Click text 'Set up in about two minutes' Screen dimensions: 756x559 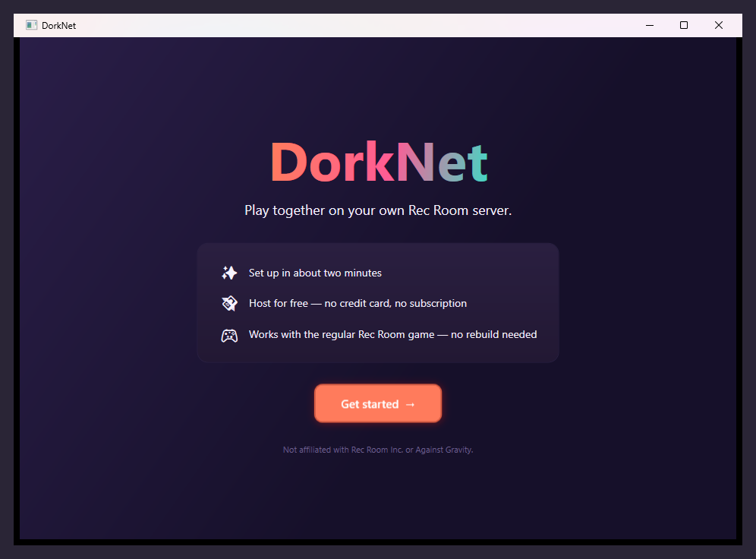point(315,273)
